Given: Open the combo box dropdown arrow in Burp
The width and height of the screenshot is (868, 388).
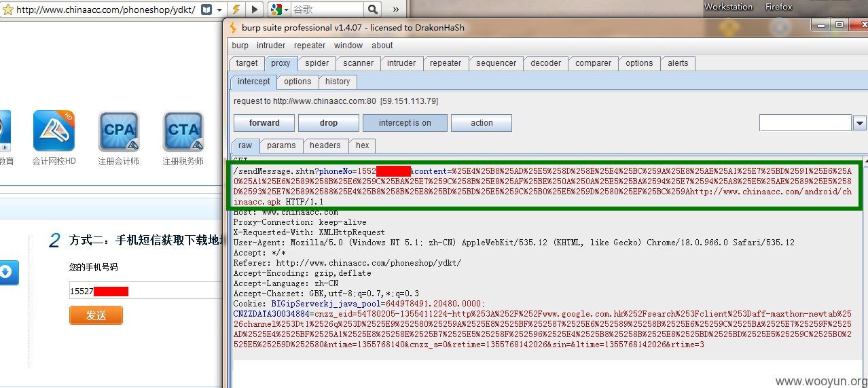Looking at the screenshot, I should 859,123.
